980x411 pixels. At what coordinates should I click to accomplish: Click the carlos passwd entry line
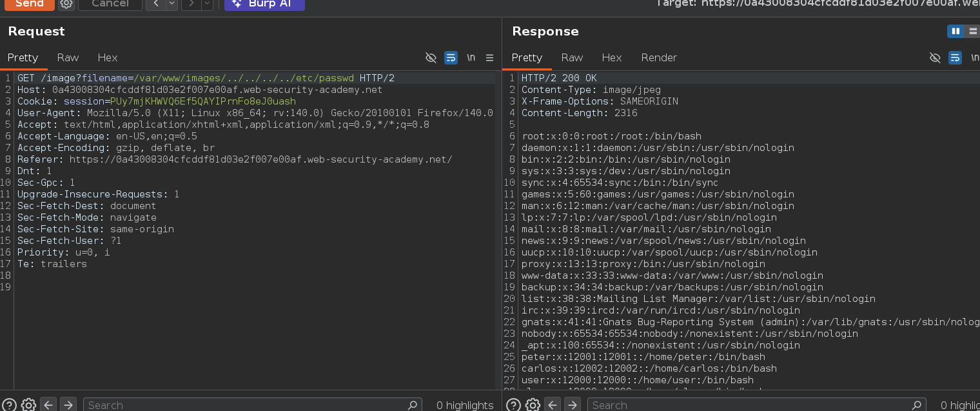[649, 368]
